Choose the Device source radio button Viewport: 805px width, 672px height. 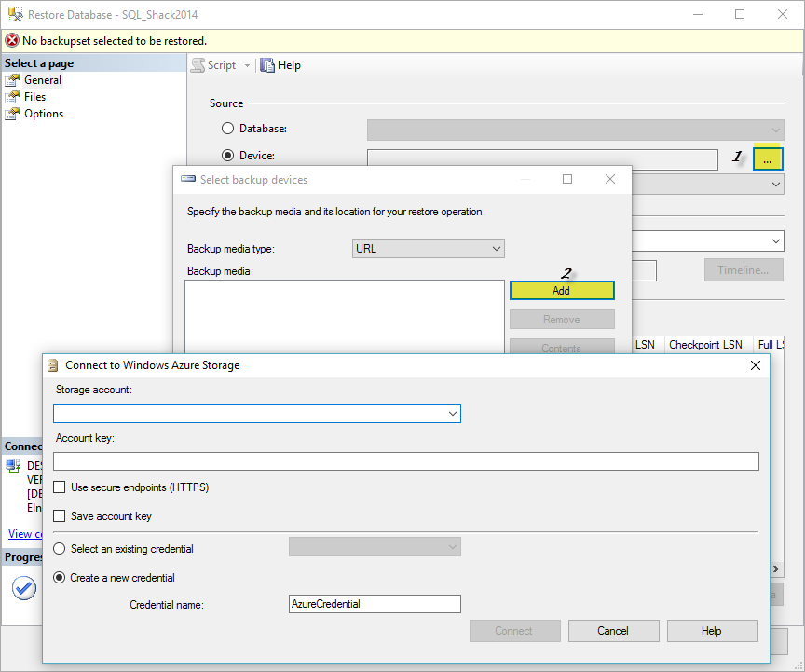227,155
